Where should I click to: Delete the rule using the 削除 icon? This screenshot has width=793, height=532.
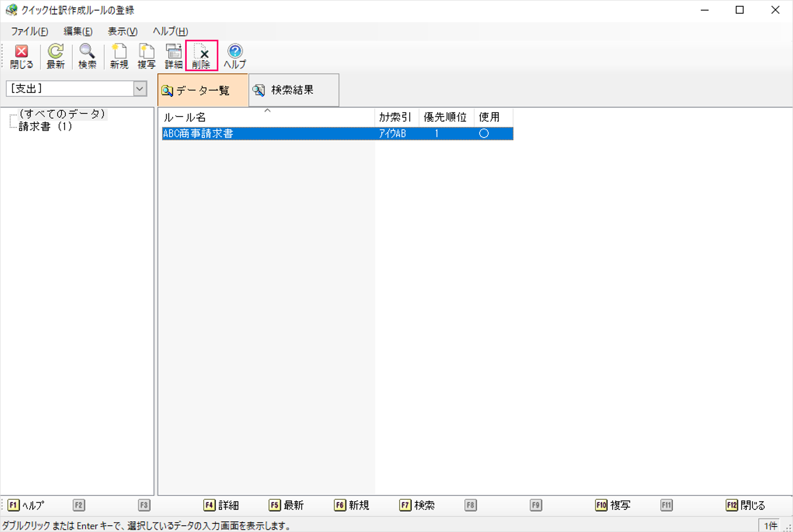201,56
